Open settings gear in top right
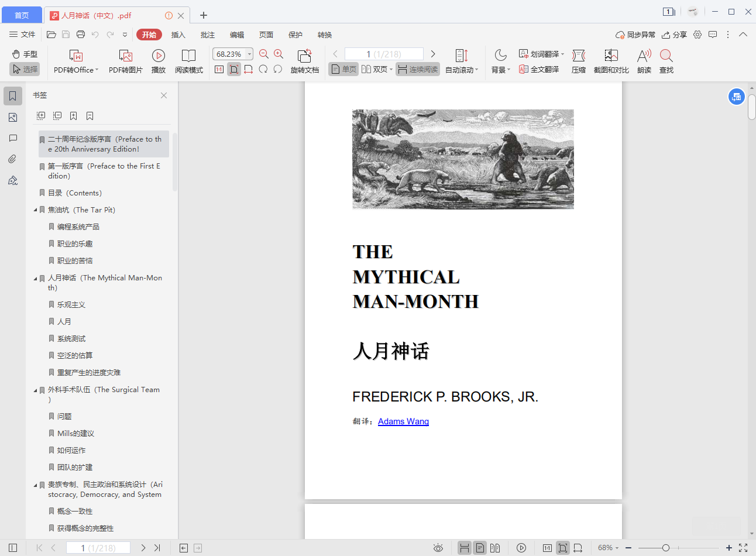The image size is (756, 556). pyautogui.click(x=697, y=35)
